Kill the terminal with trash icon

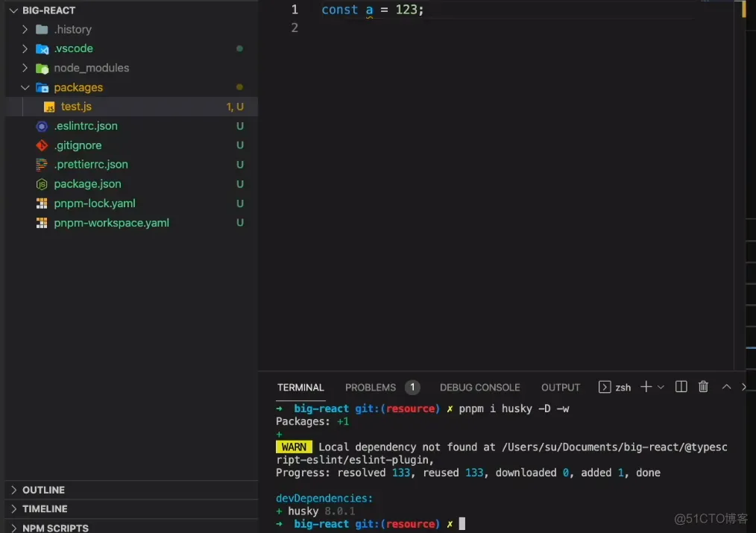click(x=703, y=386)
